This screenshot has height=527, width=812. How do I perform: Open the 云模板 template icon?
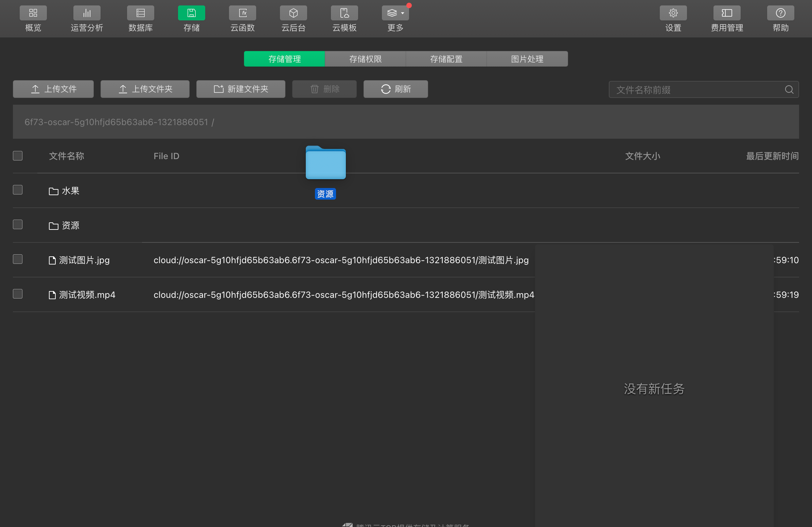(344, 13)
